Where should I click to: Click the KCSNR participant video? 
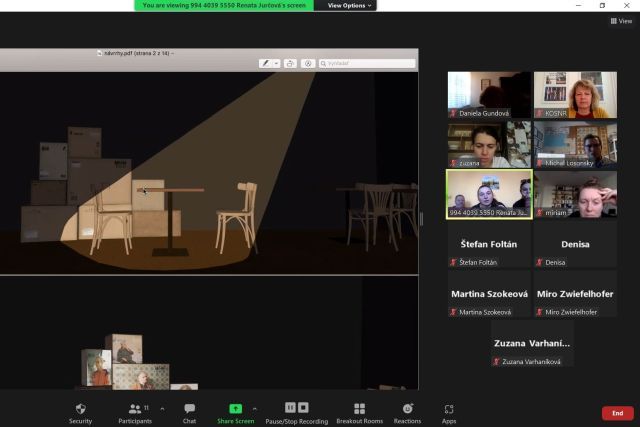tap(575, 95)
